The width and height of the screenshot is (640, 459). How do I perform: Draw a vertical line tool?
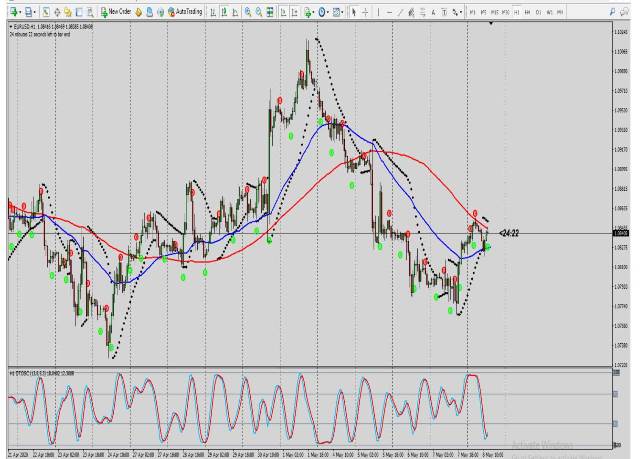point(377,11)
